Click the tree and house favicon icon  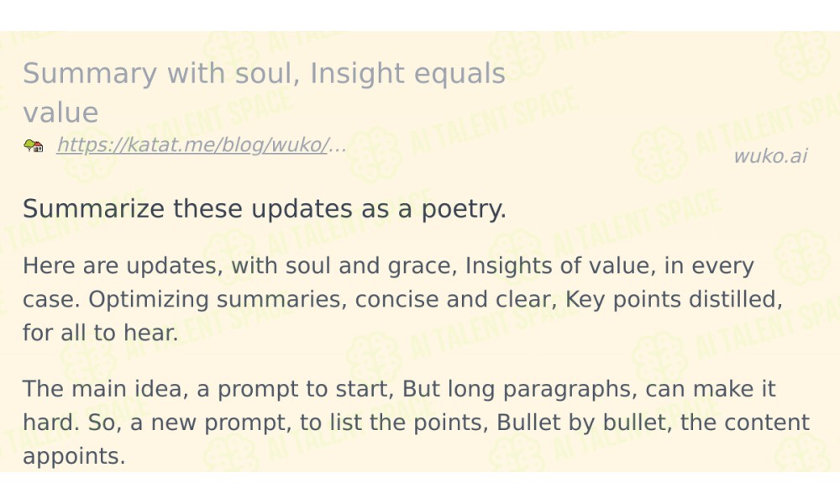click(34, 145)
